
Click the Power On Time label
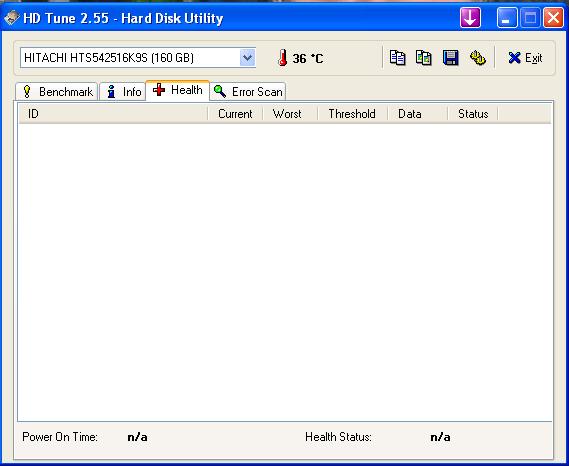[x=60, y=437]
